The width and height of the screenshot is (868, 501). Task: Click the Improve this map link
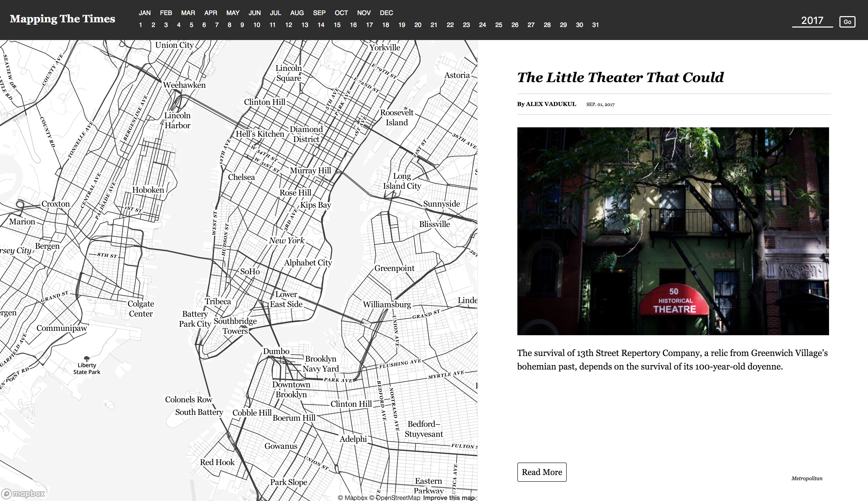coord(449,498)
